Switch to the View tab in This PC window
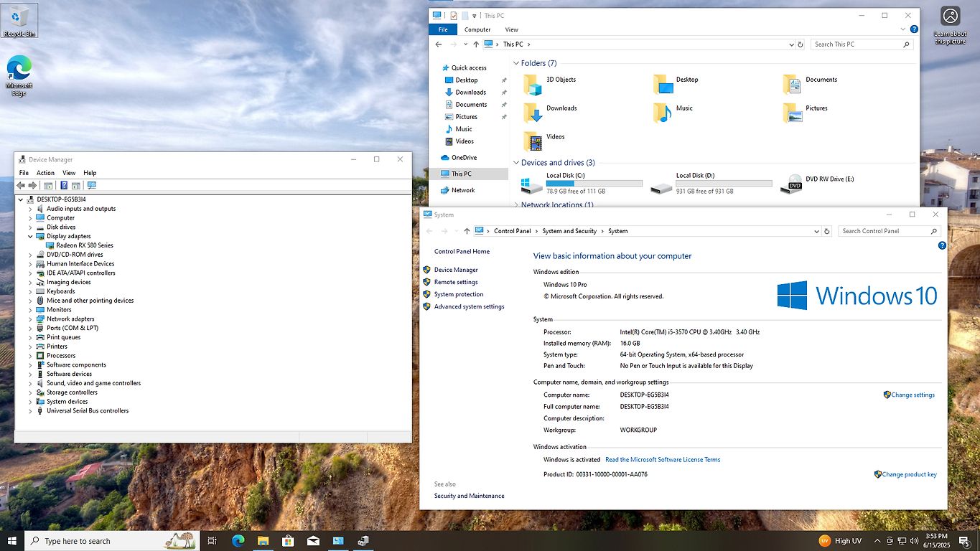980x551 pixels. [511, 29]
